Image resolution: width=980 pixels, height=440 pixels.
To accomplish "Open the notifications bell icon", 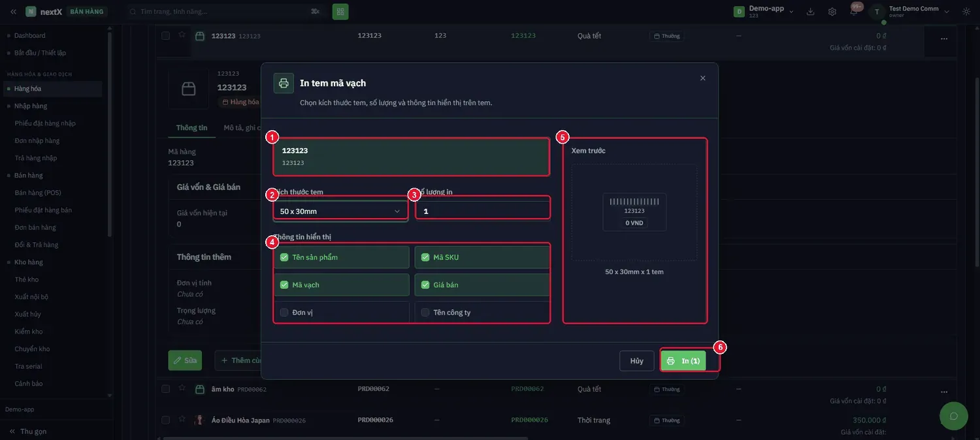I will pyautogui.click(x=853, y=12).
